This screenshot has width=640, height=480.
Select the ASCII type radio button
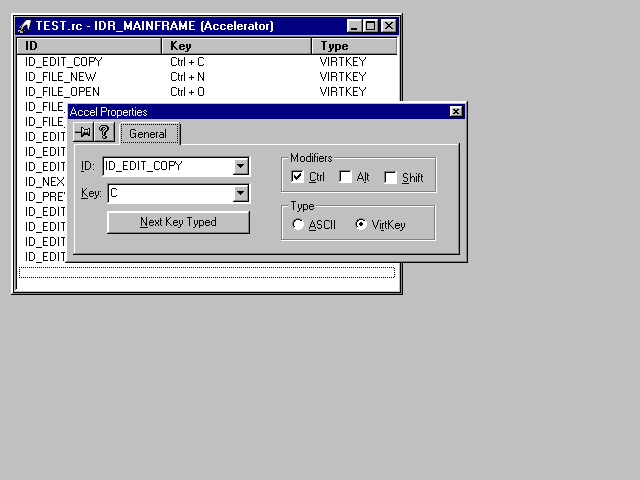[x=298, y=225]
